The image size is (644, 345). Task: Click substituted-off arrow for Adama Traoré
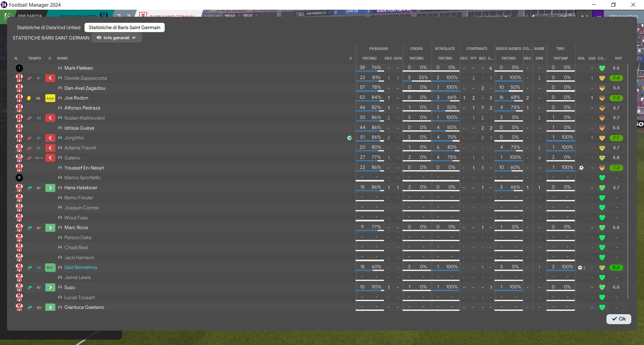(50, 148)
